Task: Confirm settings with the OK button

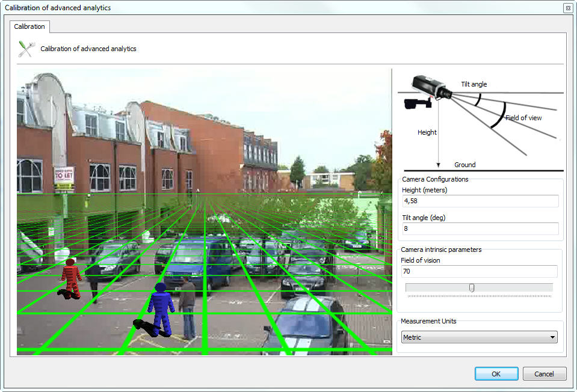Action: click(x=496, y=373)
